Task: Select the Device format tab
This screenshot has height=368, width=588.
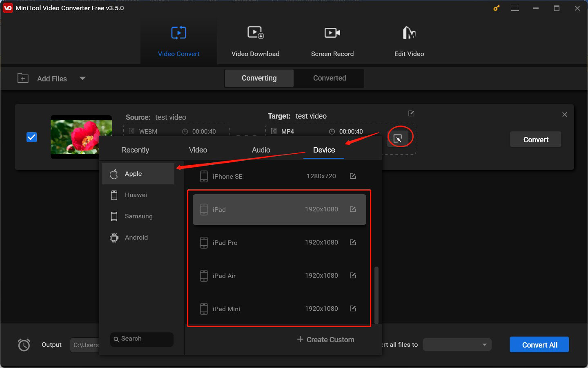Action: (324, 150)
